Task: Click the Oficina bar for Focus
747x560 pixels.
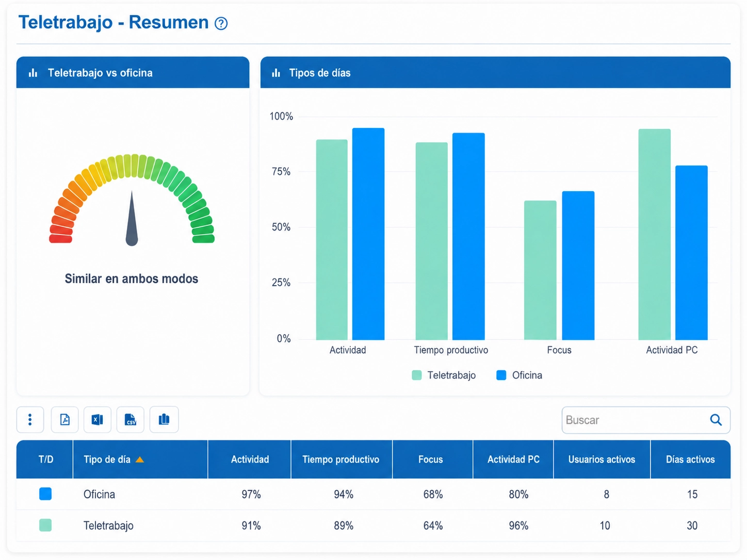Action: (x=578, y=266)
